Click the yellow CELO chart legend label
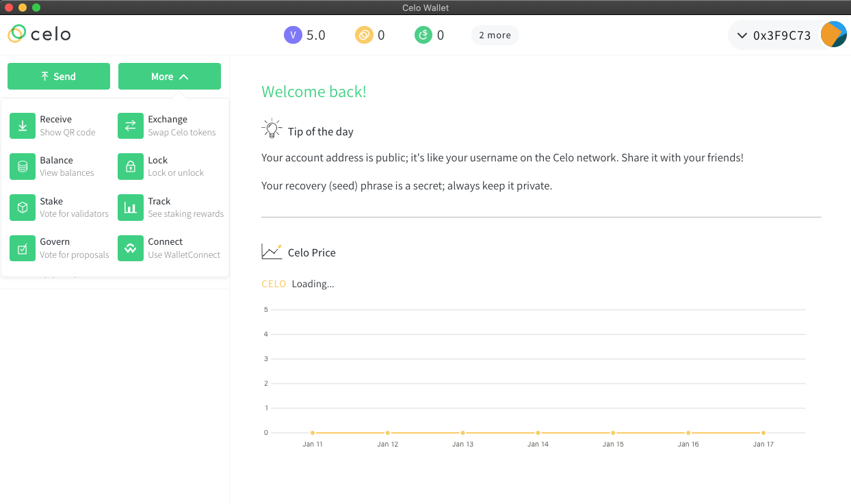 [x=274, y=284]
